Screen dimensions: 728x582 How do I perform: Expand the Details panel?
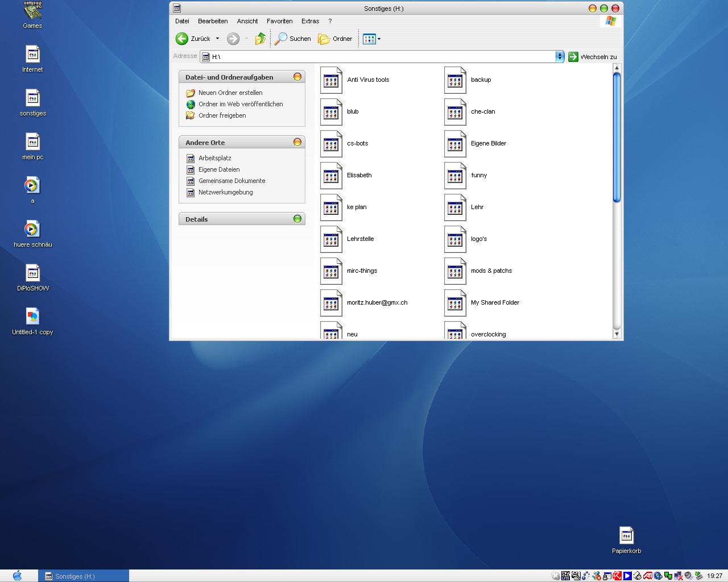click(297, 219)
